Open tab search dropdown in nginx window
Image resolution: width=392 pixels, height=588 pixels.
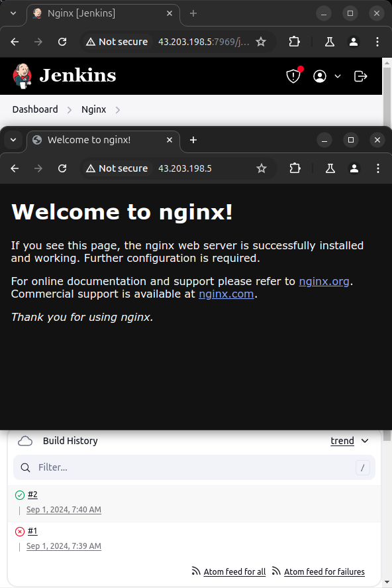click(13, 140)
